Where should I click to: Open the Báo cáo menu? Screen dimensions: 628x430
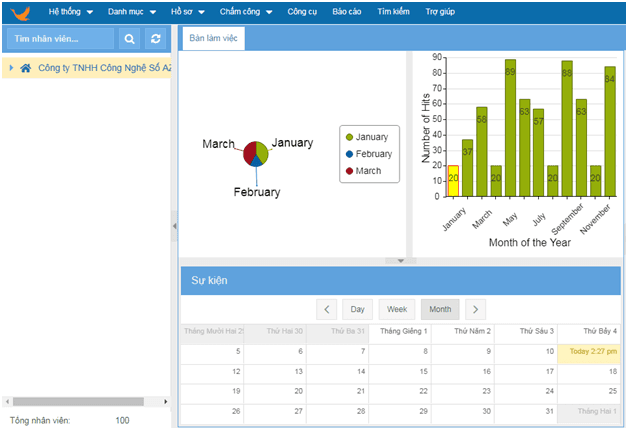[x=346, y=12]
